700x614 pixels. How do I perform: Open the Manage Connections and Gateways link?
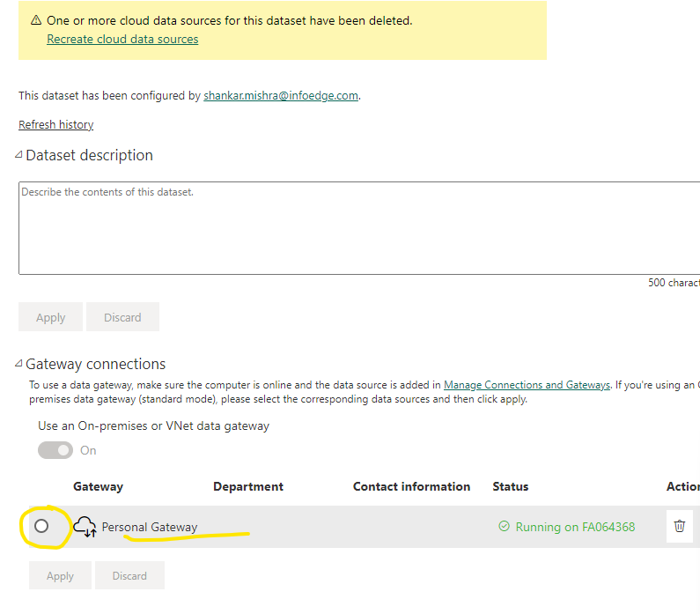coord(527,385)
